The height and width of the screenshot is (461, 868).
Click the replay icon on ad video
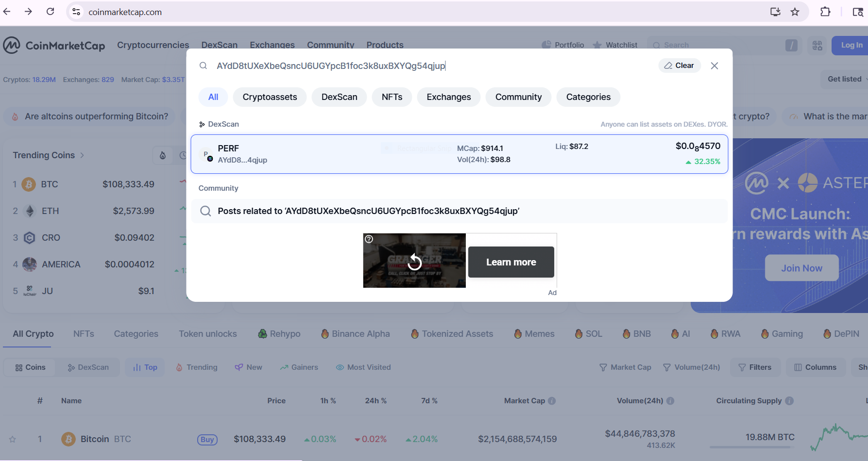pos(414,262)
